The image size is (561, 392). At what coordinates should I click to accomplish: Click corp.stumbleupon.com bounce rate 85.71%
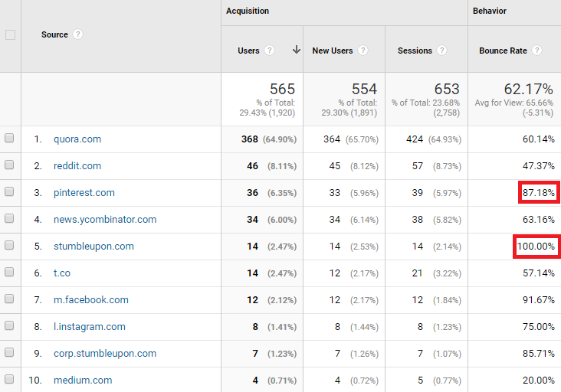[x=539, y=354]
